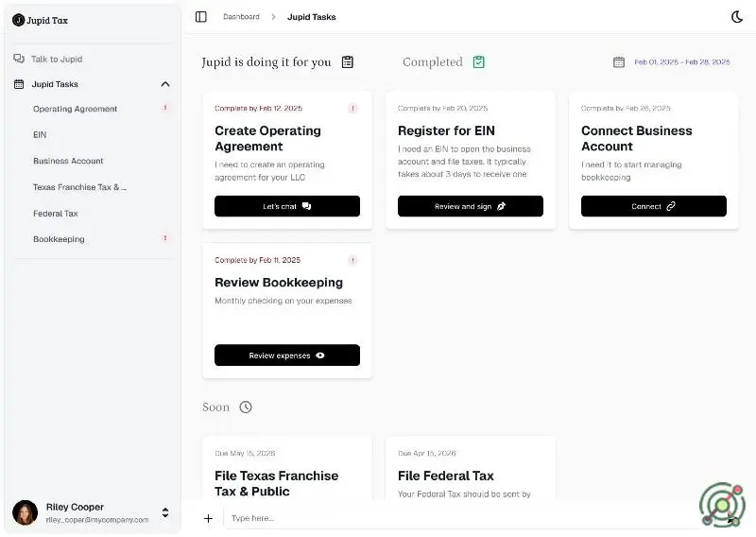Open Talk to Jupid chat
Image resolution: width=756 pixels, height=537 pixels.
click(57, 59)
